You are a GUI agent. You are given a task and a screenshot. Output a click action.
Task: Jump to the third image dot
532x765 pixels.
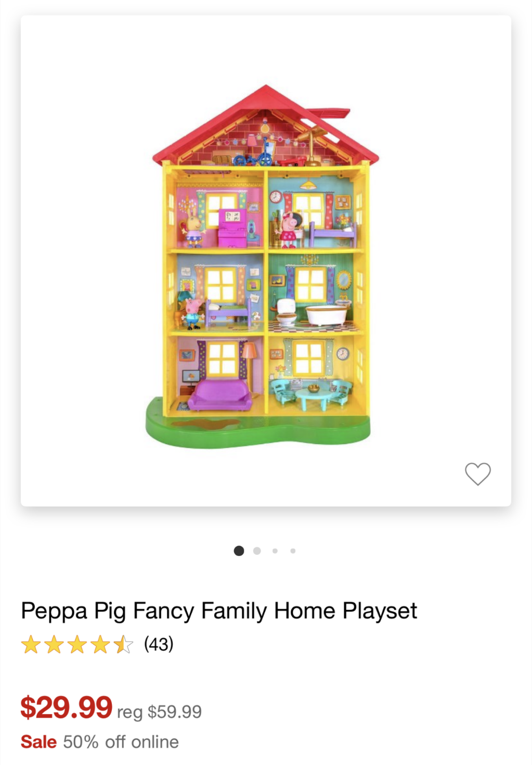tap(275, 551)
